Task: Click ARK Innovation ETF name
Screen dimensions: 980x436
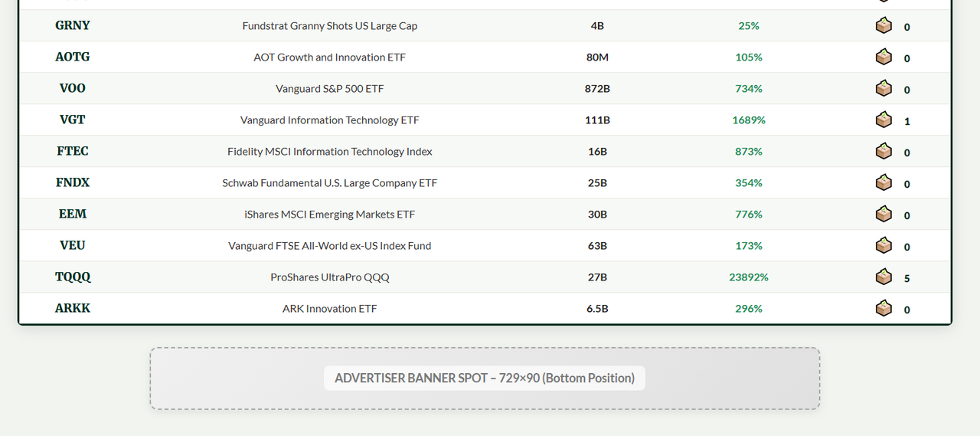Action: [330, 308]
